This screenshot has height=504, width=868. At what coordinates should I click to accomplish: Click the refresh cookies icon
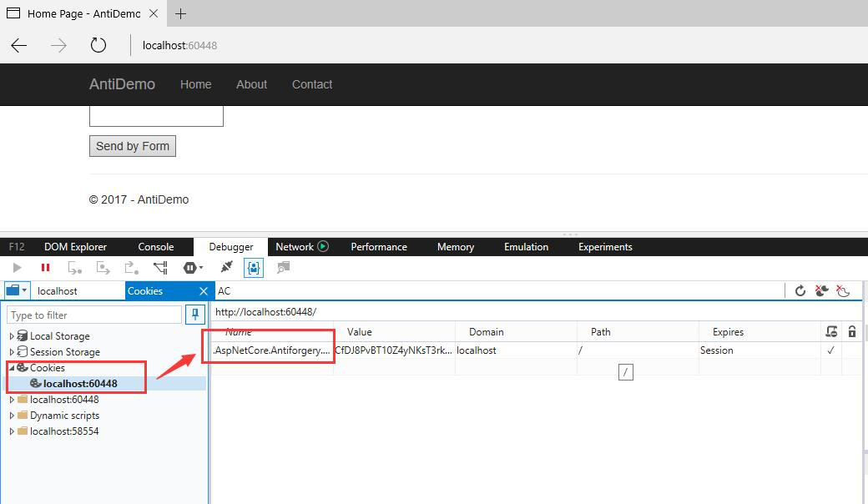(800, 291)
